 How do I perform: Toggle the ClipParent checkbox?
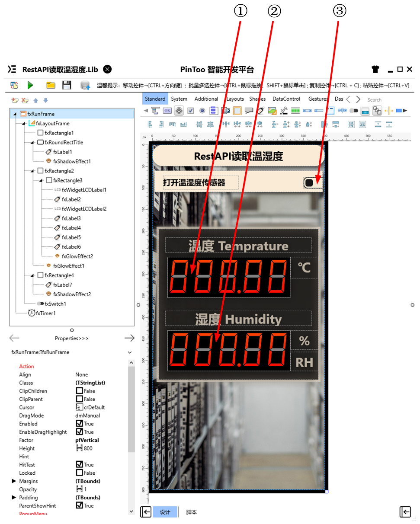[x=79, y=399]
